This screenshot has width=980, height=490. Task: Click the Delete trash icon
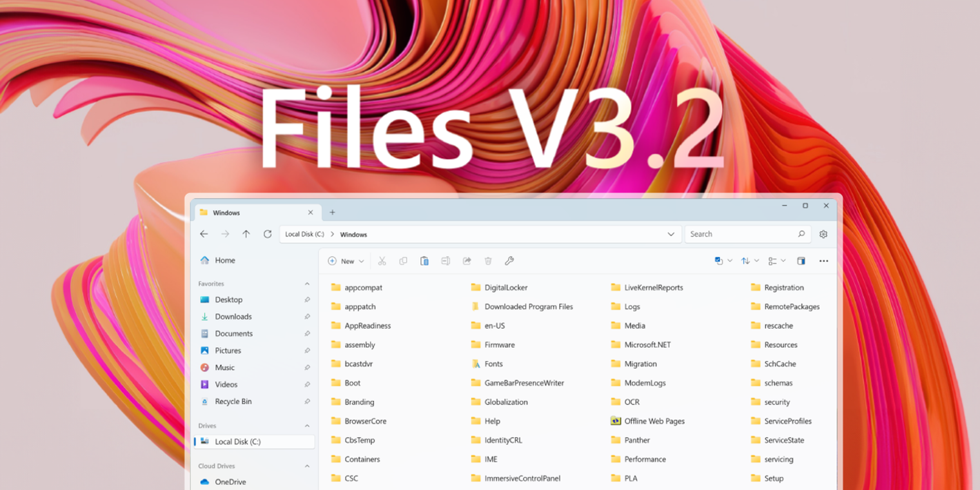488,260
